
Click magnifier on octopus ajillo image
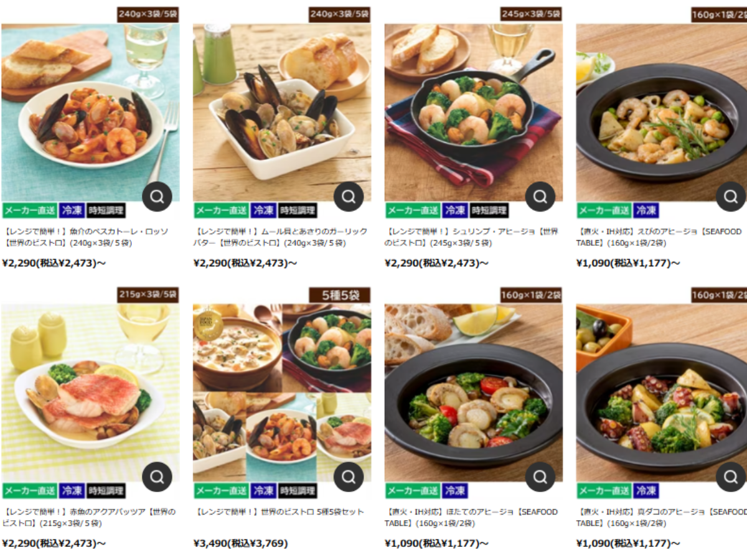731,477
